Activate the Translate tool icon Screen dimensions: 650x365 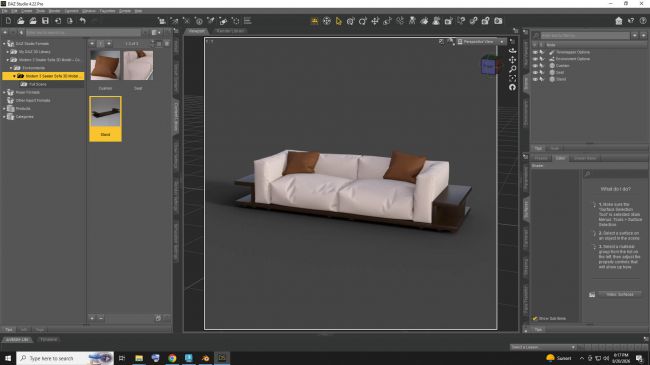375,21
